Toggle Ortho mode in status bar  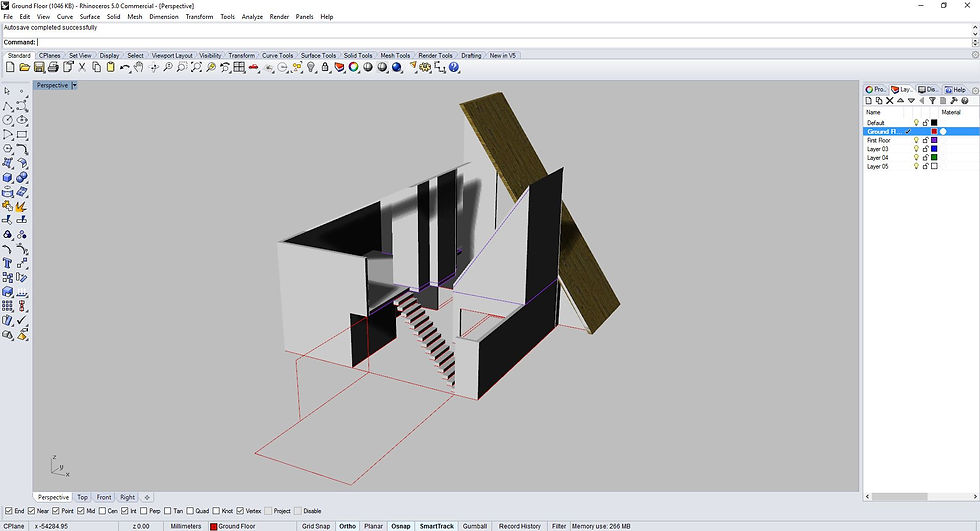tap(348, 526)
